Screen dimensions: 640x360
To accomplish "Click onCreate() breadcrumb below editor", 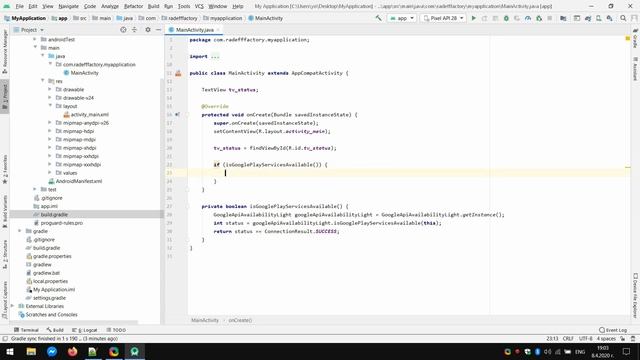I will click(240, 320).
